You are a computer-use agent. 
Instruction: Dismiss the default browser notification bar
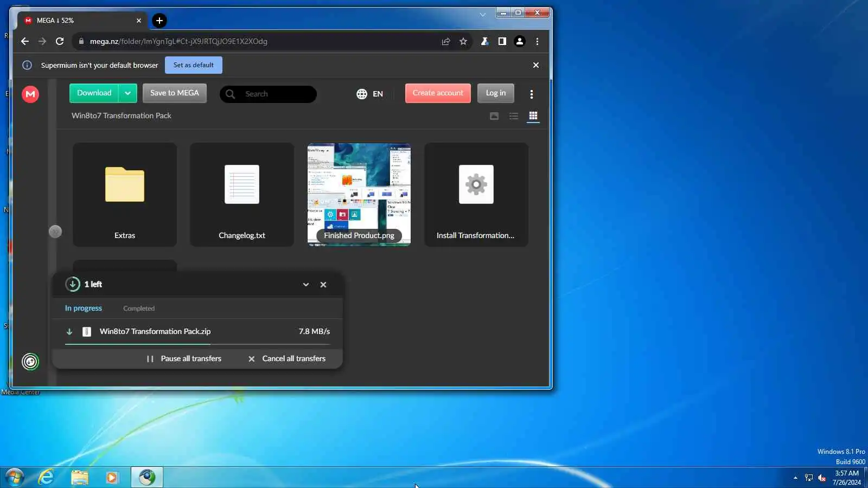(x=536, y=65)
